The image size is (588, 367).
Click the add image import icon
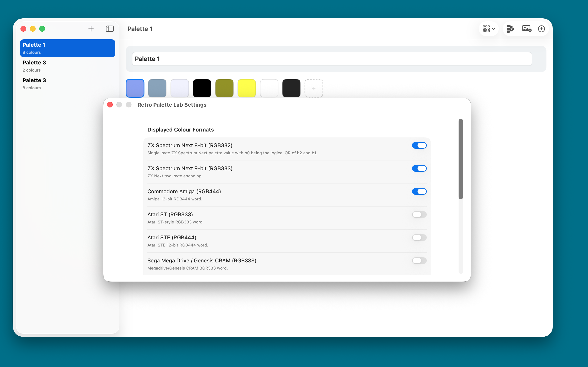click(527, 29)
